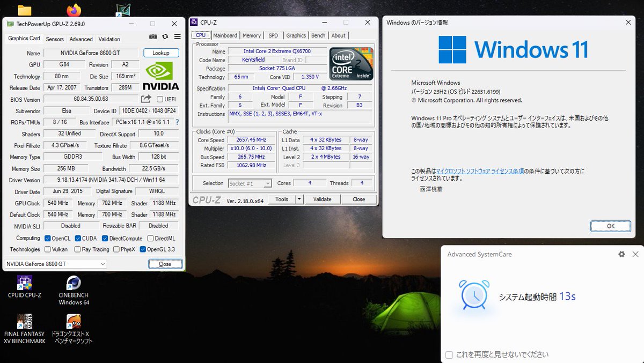Toggle the PhysX checkbox

[116, 249]
